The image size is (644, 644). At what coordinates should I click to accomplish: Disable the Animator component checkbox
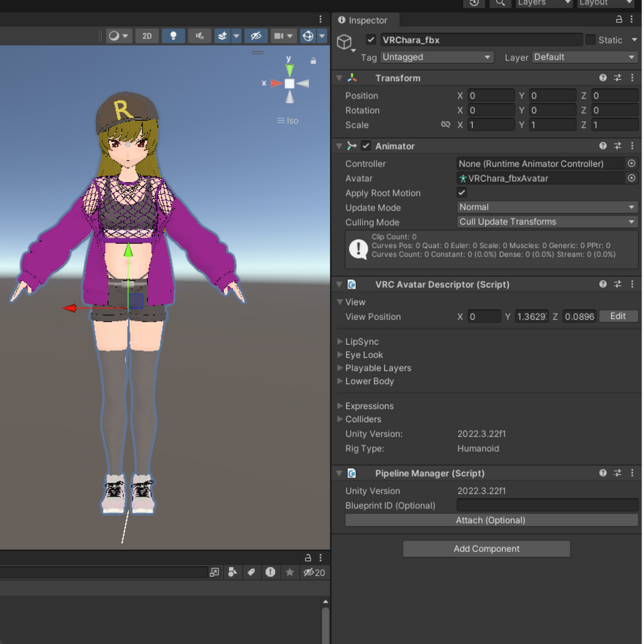tap(366, 146)
